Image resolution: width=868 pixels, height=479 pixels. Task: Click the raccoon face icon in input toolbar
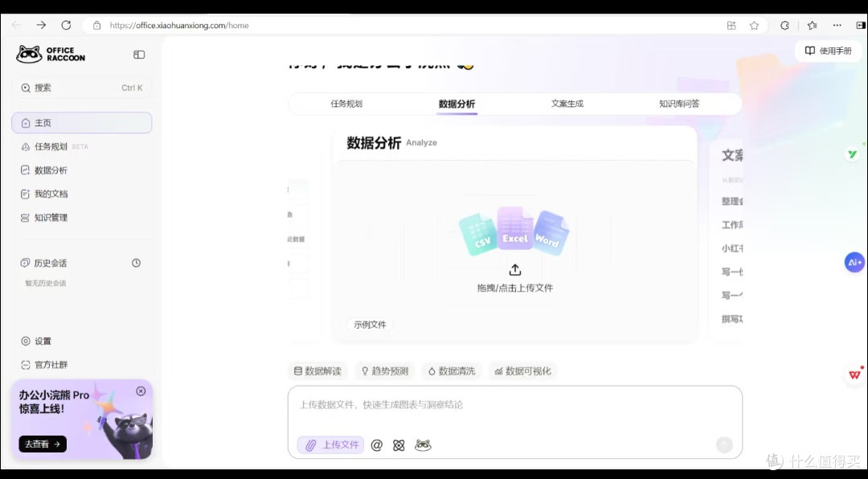point(423,445)
